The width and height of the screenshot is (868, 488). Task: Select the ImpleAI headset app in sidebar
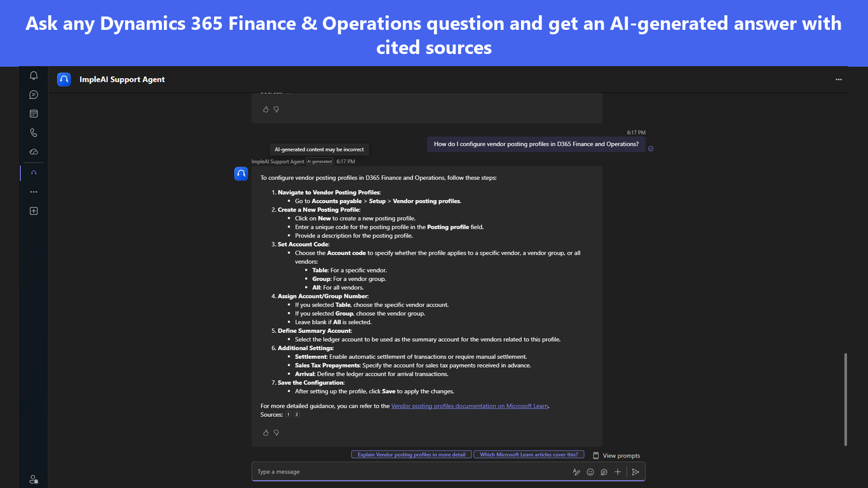[x=34, y=173]
